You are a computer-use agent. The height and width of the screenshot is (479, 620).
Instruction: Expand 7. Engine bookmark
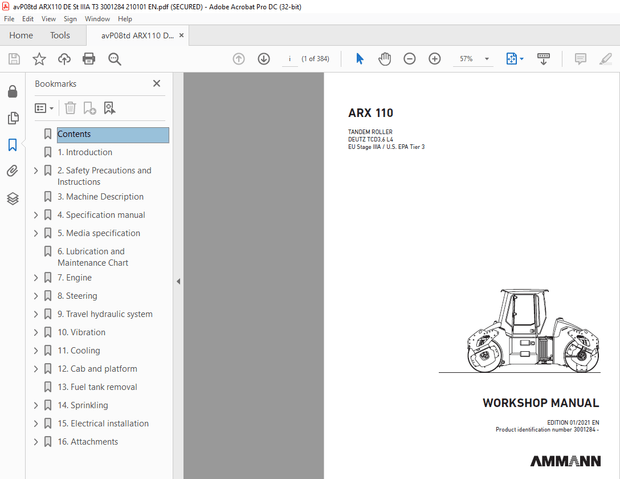click(x=36, y=278)
